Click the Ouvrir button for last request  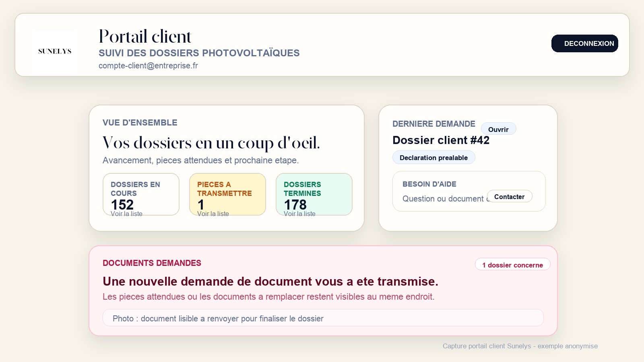tap(498, 129)
